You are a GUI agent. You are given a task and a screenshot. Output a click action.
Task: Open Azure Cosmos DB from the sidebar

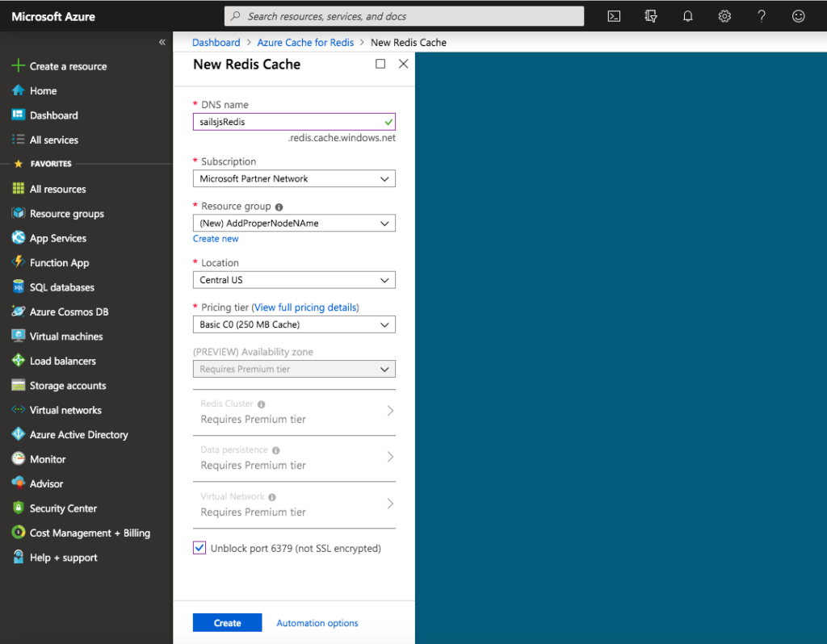tap(65, 311)
